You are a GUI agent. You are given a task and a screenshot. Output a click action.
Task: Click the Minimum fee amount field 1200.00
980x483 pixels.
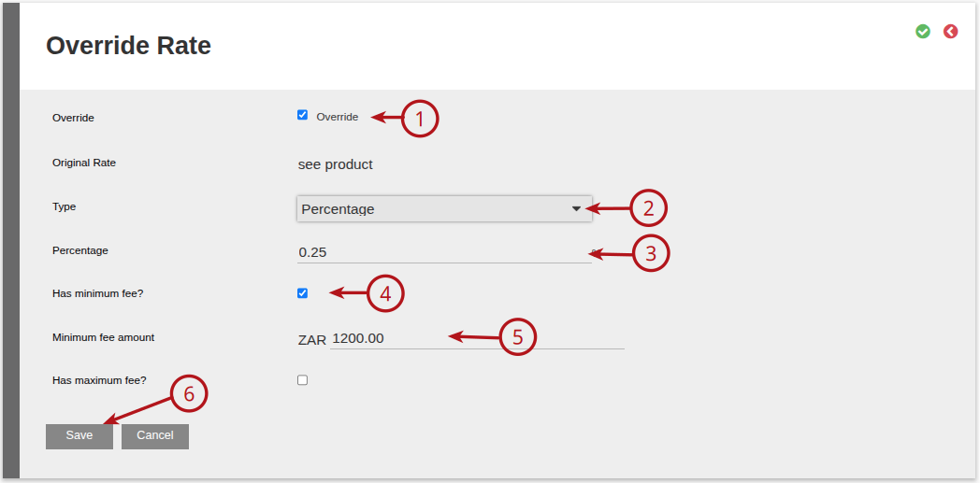pyautogui.click(x=477, y=339)
